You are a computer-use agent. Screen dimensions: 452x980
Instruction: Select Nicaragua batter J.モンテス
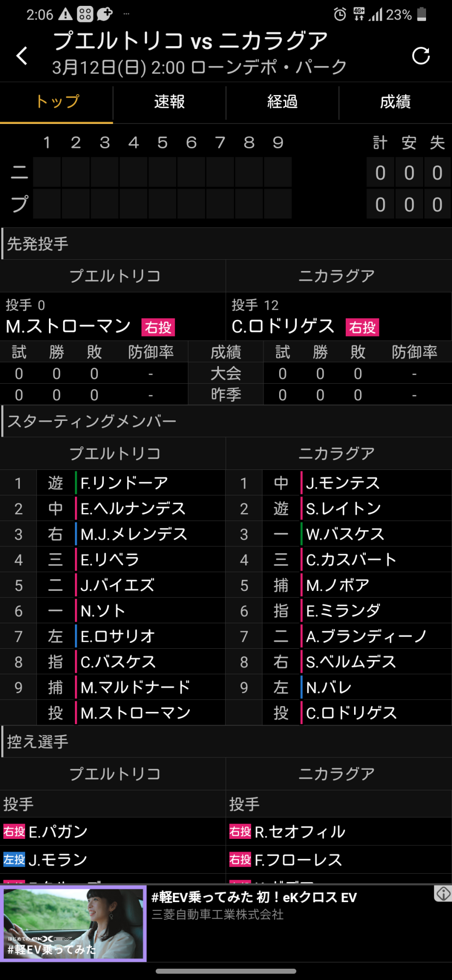343,483
